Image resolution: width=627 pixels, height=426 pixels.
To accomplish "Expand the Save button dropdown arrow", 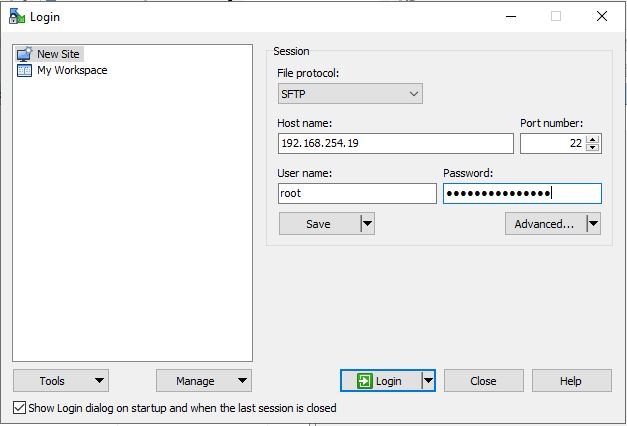I will [x=367, y=224].
